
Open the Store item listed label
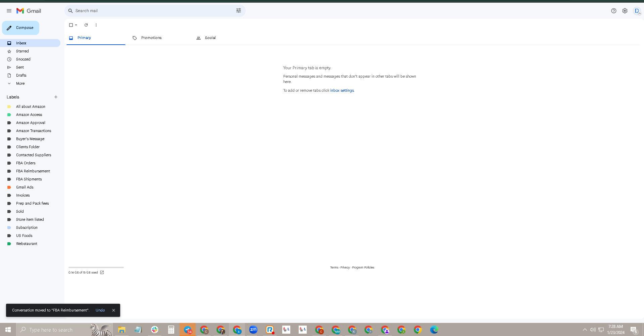pyautogui.click(x=30, y=219)
